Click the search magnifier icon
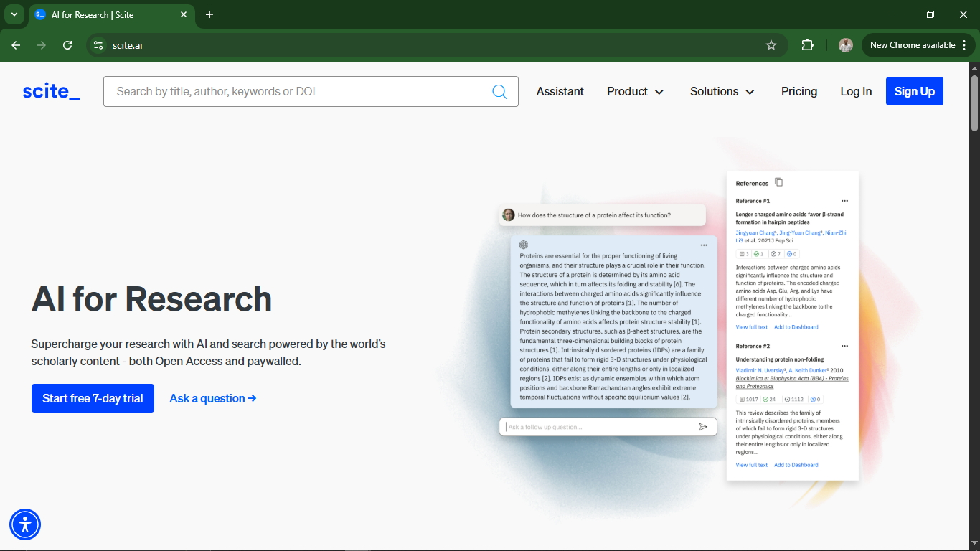 [499, 92]
